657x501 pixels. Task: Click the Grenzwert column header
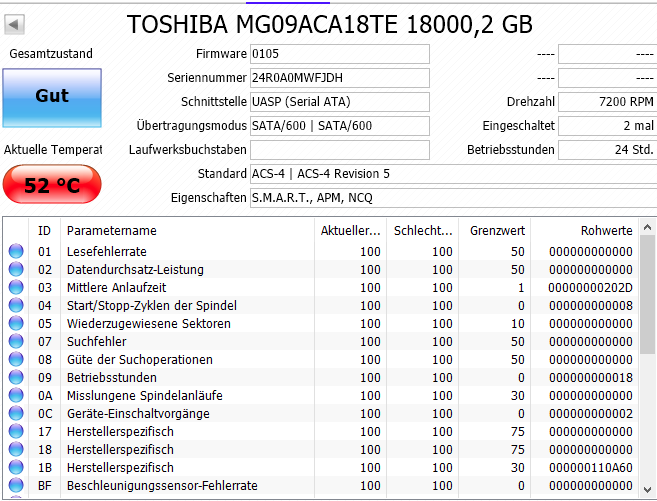[495, 230]
